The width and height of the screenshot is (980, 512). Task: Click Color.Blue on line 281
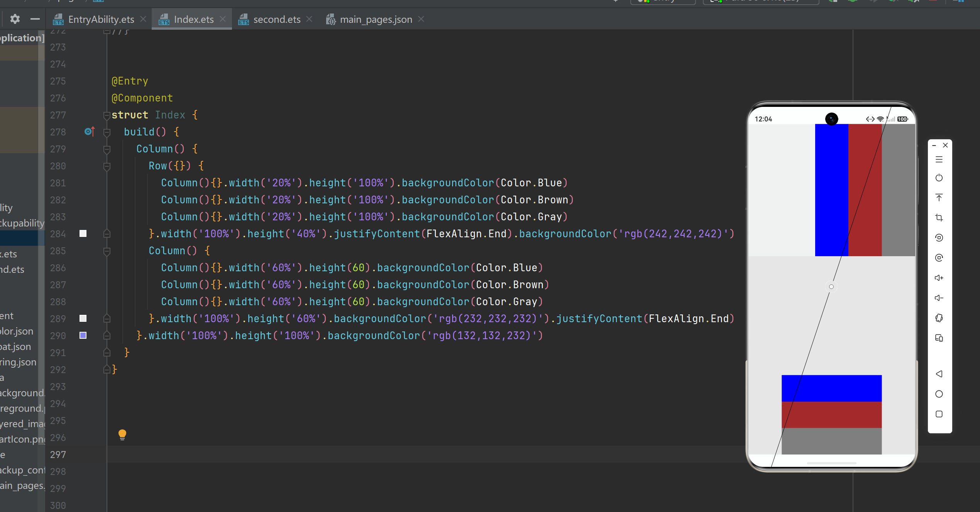pos(531,183)
